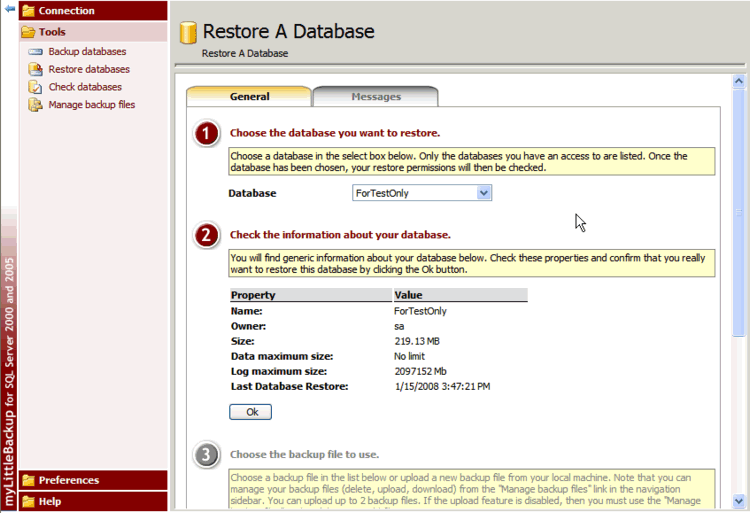Click the Owner value sa

(399, 327)
